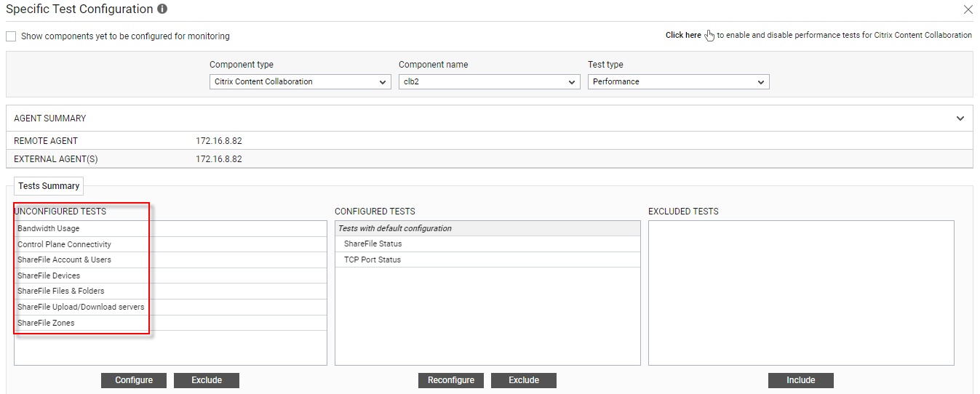The width and height of the screenshot is (980, 394).
Task: Select ShareFile Upload/Download servers test
Action: coord(170,307)
